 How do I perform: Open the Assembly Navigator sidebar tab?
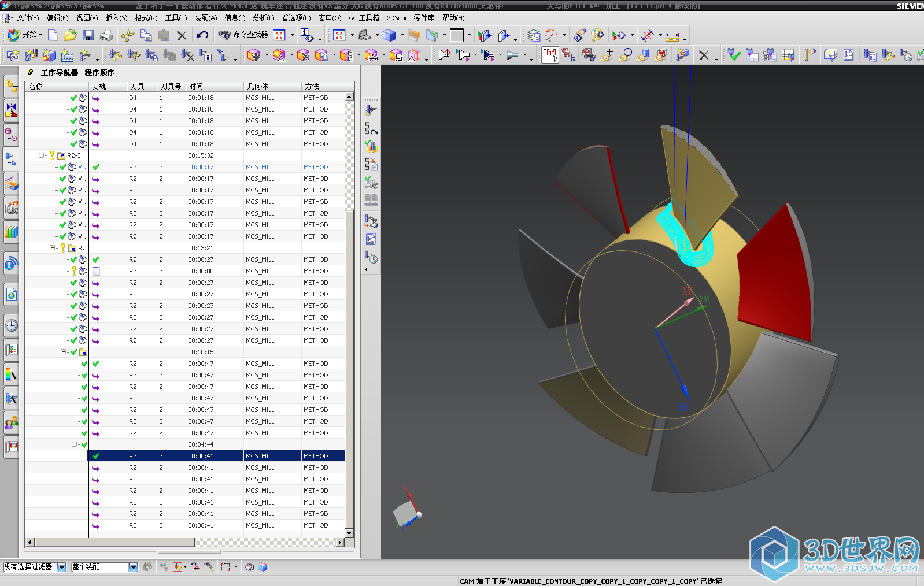(x=11, y=87)
